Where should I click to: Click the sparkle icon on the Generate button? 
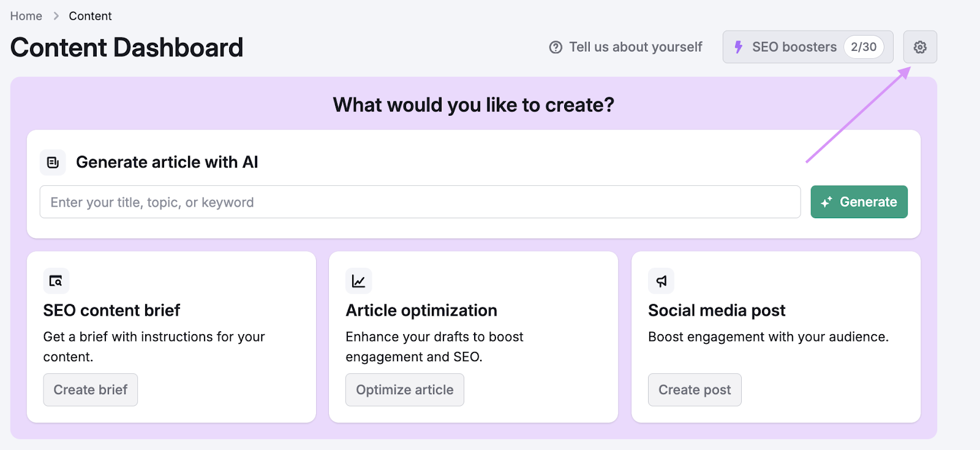[826, 202]
